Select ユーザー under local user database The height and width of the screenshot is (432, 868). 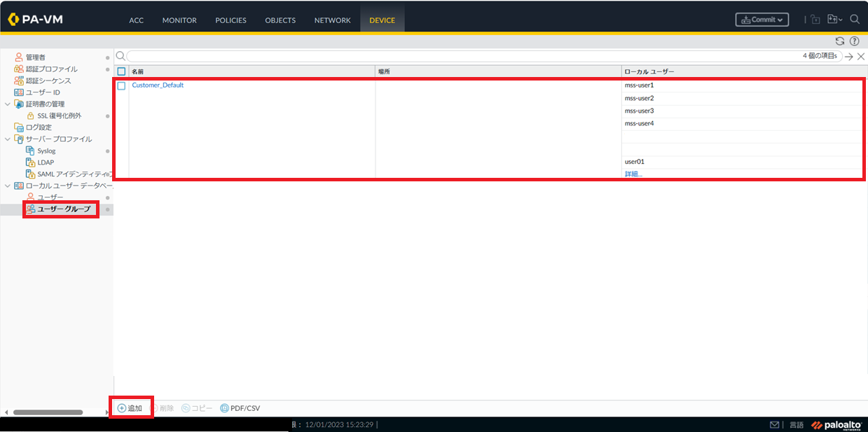coord(50,197)
